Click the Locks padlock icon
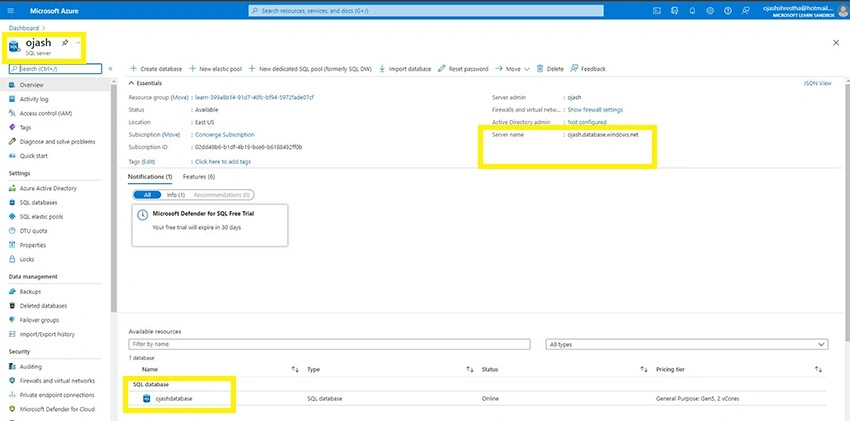This screenshot has width=850, height=421. click(12, 259)
